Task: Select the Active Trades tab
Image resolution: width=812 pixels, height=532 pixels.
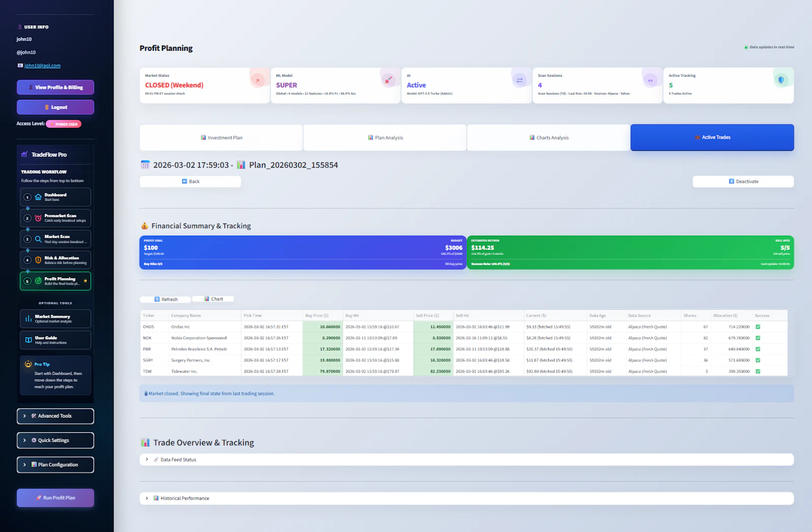Action: click(712, 138)
